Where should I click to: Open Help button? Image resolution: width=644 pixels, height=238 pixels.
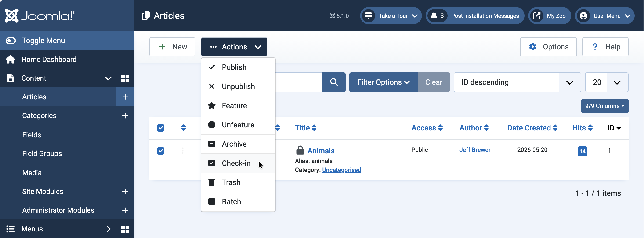coord(605,47)
